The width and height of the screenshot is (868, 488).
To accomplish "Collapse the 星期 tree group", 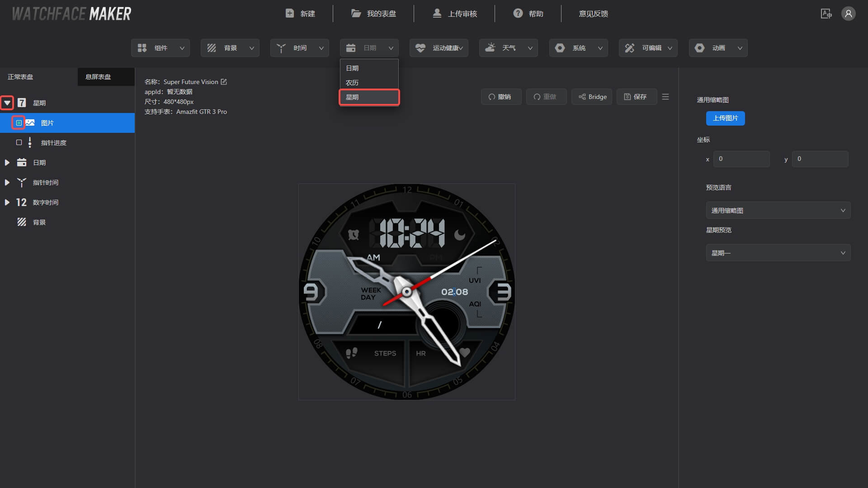I will pos(7,103).
